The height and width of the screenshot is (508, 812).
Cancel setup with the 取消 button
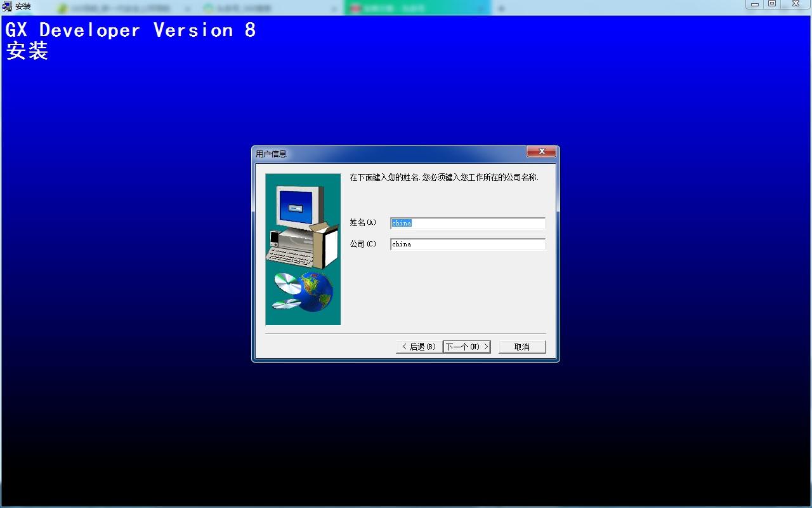pyautogui.click(x=521, y=347)
